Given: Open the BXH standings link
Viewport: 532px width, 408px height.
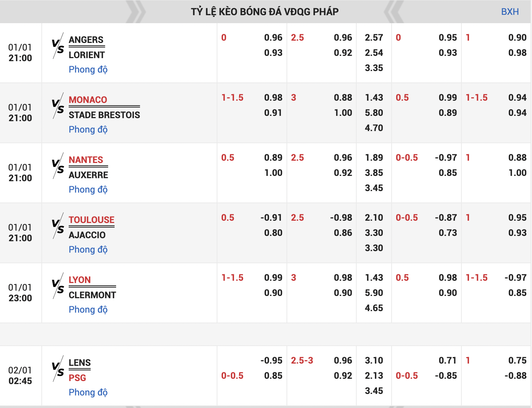Looking at the screenshot, I should tap(510, 12).
